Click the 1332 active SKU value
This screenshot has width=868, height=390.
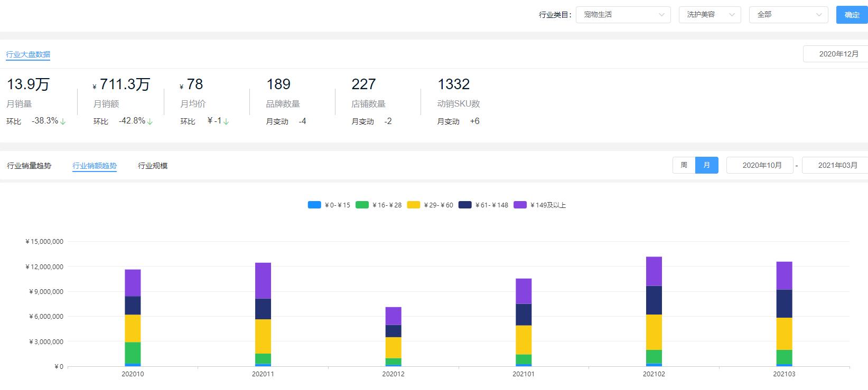pos(453,84)
